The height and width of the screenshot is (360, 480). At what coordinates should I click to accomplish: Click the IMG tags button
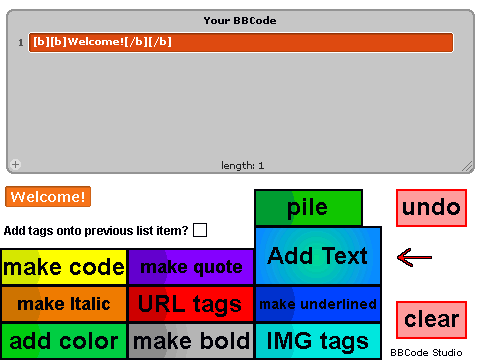tap(318, 341)
